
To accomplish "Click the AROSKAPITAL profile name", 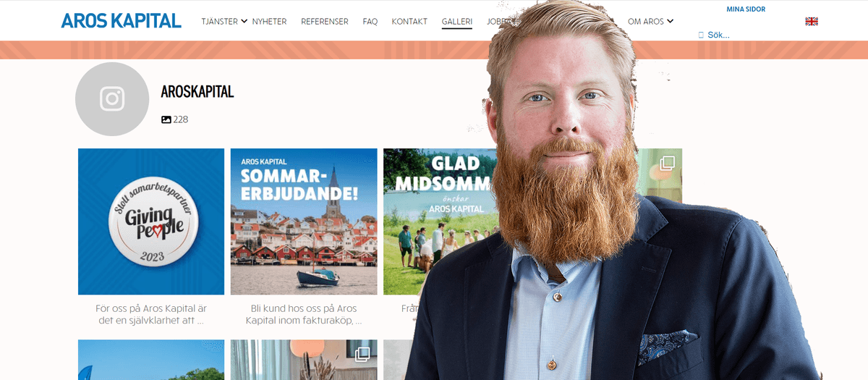I will pyautogui.click(x=197, y=92).
